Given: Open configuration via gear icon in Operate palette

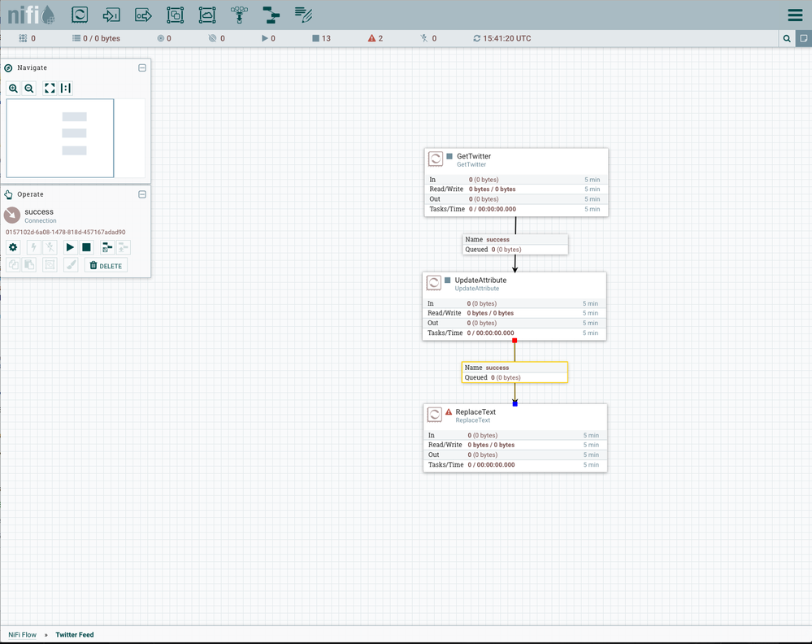Looking at the screenshot, I should tap(12, 246).
